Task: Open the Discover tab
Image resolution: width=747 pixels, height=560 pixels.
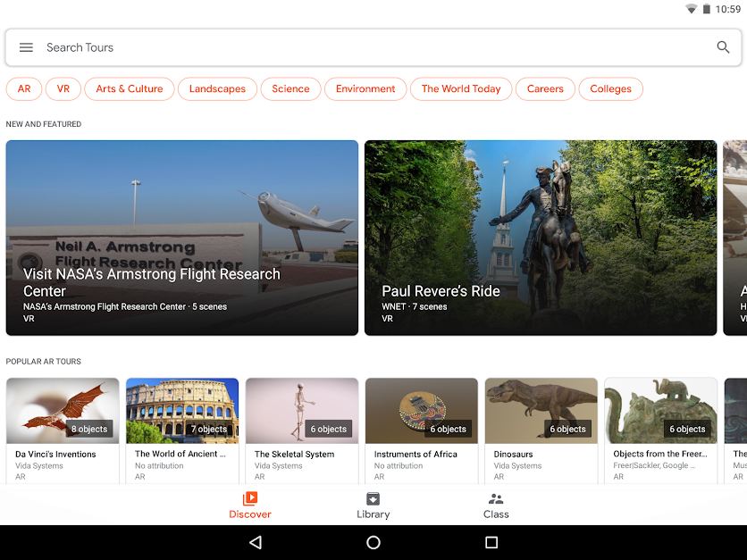Action: coord(249,506)
